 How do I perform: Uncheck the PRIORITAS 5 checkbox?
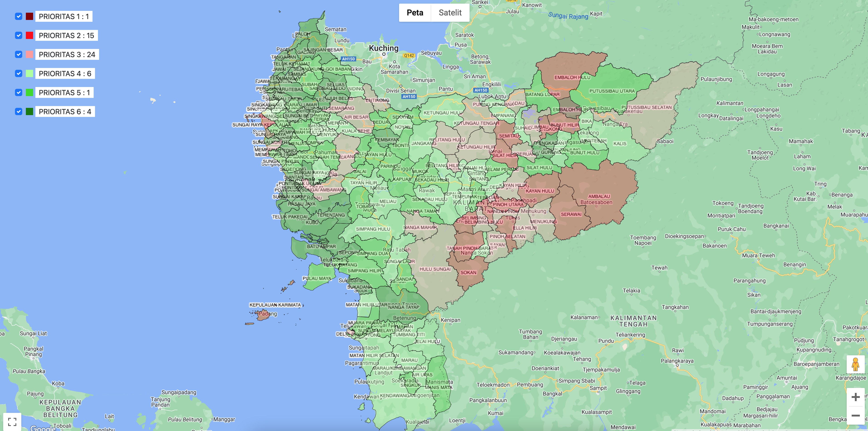pyautogui.click(x=19, y=93)
